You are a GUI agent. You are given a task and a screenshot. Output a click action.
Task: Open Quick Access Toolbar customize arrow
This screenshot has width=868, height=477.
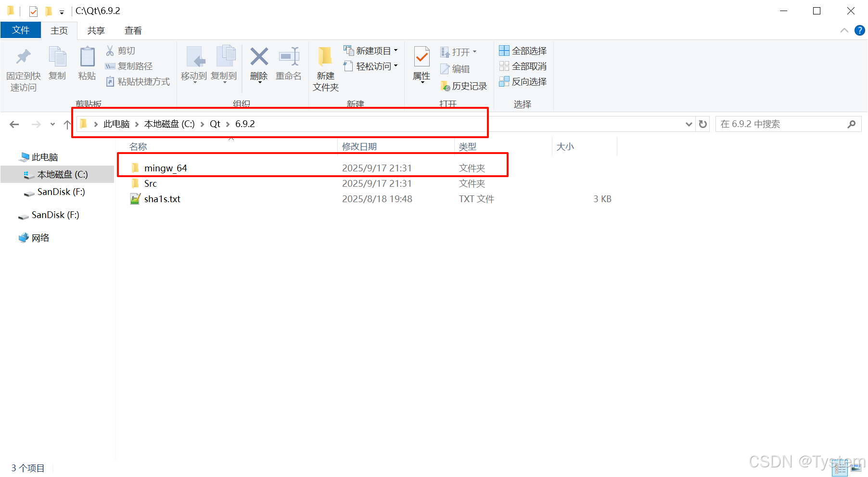coord(62,12)
